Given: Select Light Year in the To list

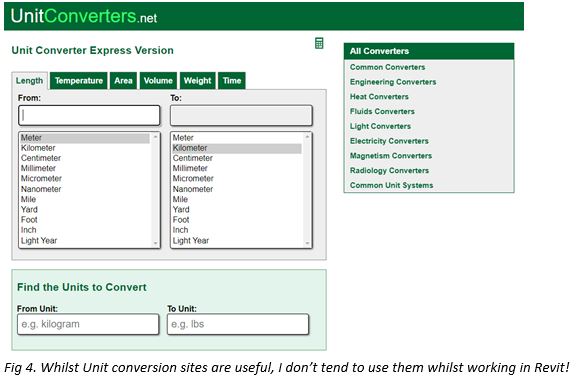Looking at the screenshot, I should pyautogui.click(x=237, y=241).
